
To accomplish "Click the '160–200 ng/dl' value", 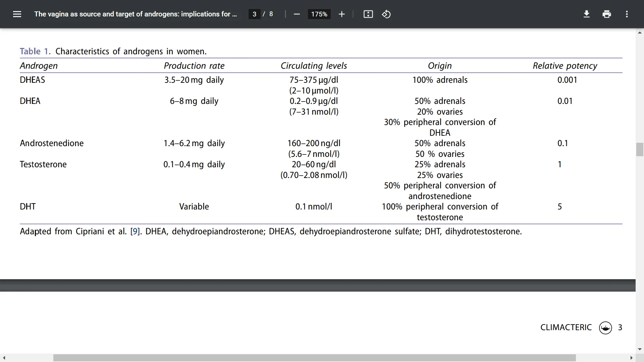I will coord(314,143).
